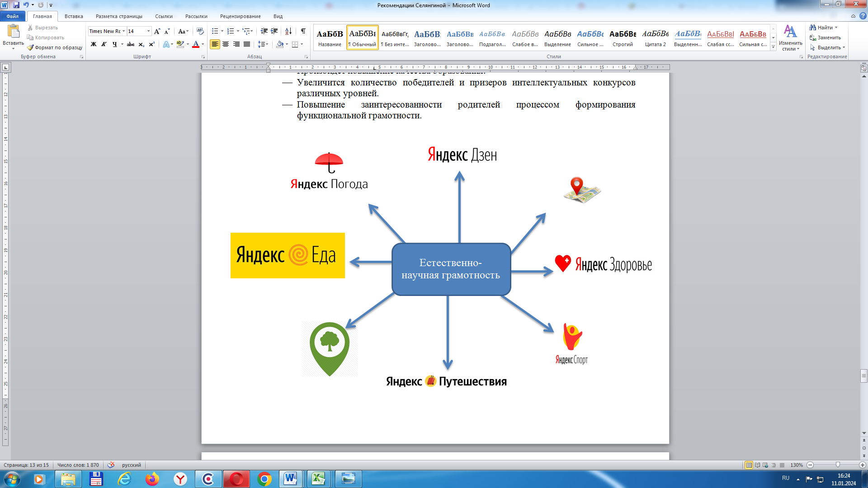Switch to the Вставка (Insert) tab
This screenshot has width=868, height=488.
pyautogui.click(x=74, y=16)
